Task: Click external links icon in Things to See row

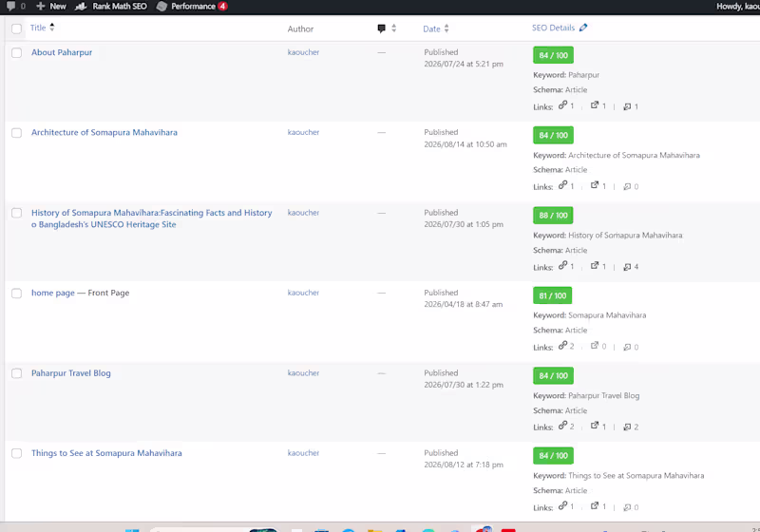Action: (595, 505)
